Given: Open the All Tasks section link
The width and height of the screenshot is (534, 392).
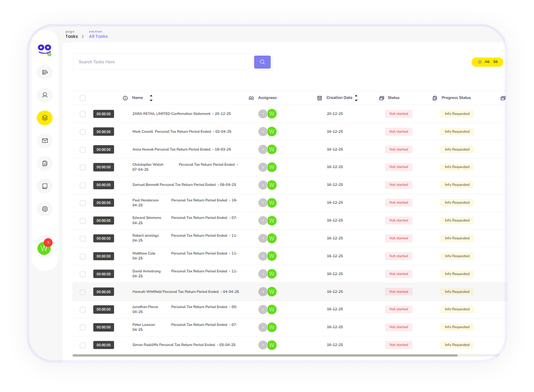Looking at the screenshot, I should pos(98,36).
